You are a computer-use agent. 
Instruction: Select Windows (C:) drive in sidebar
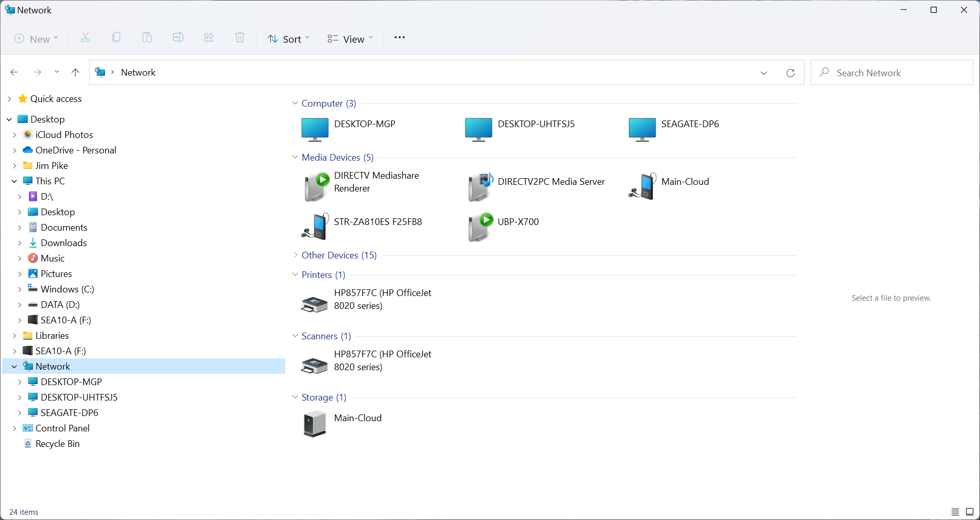pos(67,289)
